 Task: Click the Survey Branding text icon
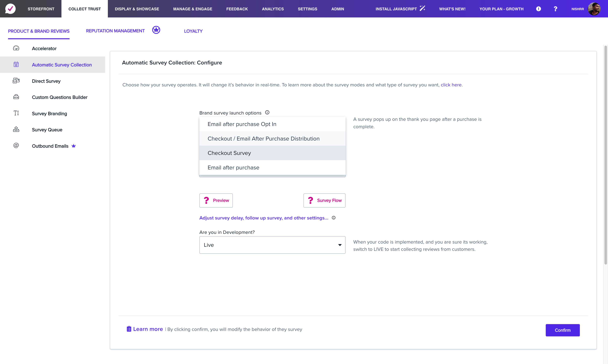point(16,113)
